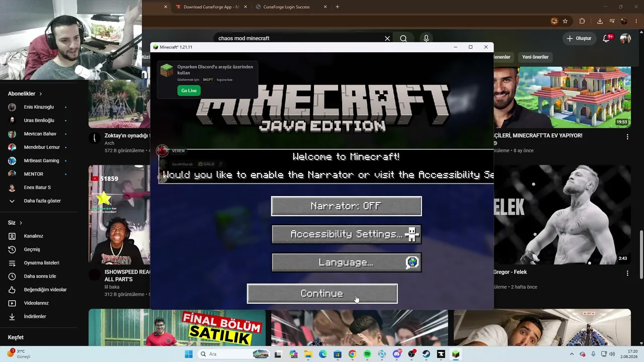Expand the Abonelikler section arrow
The height and width of the screenshot is (362, 644).
click(x=40, y=94)
